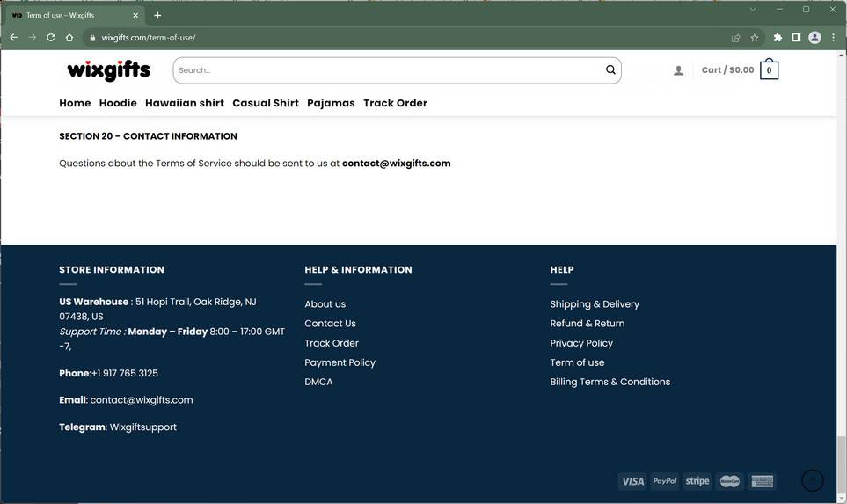Open a new tab with plus icon
This screenshot has width=847, height=504.
[157, 15]
